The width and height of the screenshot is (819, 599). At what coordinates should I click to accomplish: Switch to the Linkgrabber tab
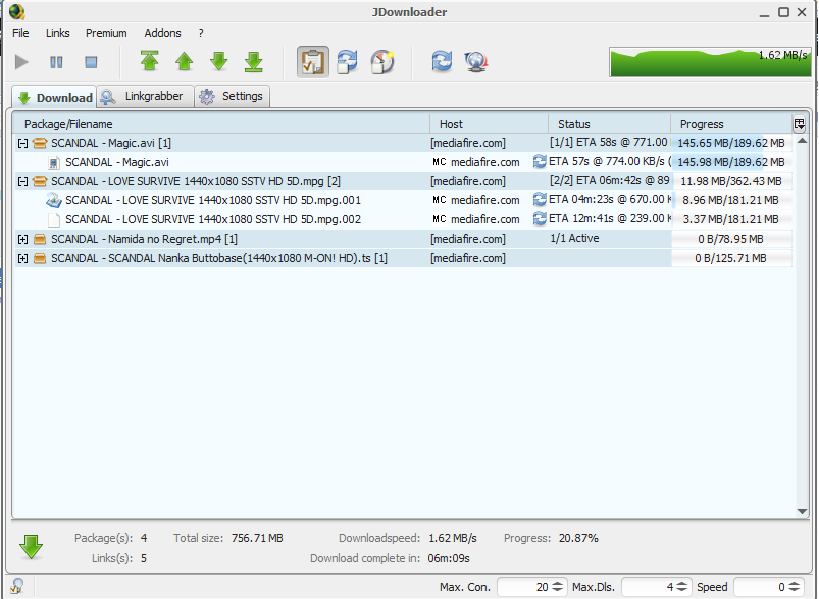pyautogui.click(x=145, y=96)
